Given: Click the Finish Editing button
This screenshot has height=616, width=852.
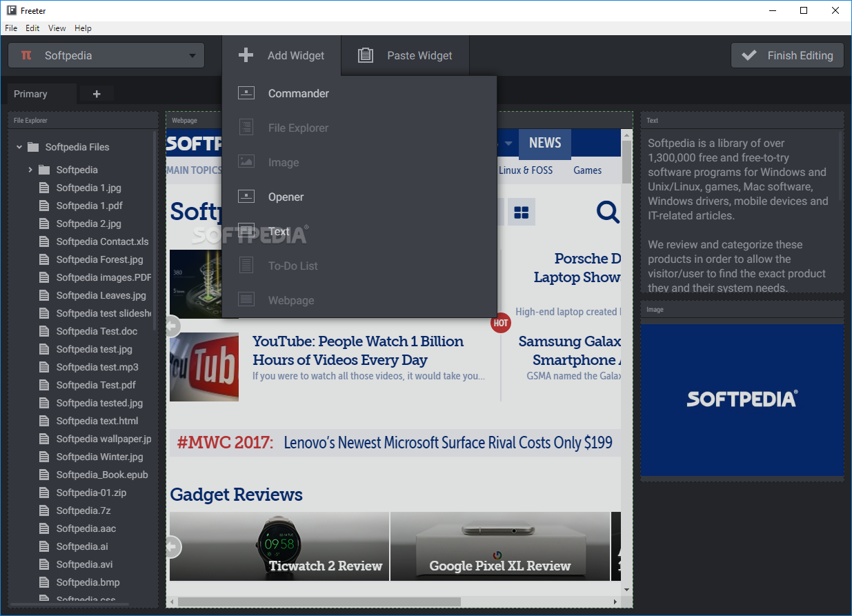Looking at the screenshot, I should (787, 55).
